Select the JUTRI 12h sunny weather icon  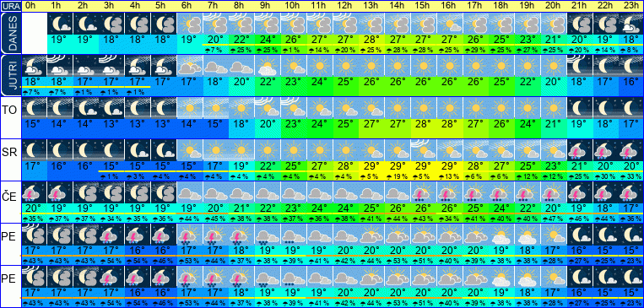(x=346, y=66)
